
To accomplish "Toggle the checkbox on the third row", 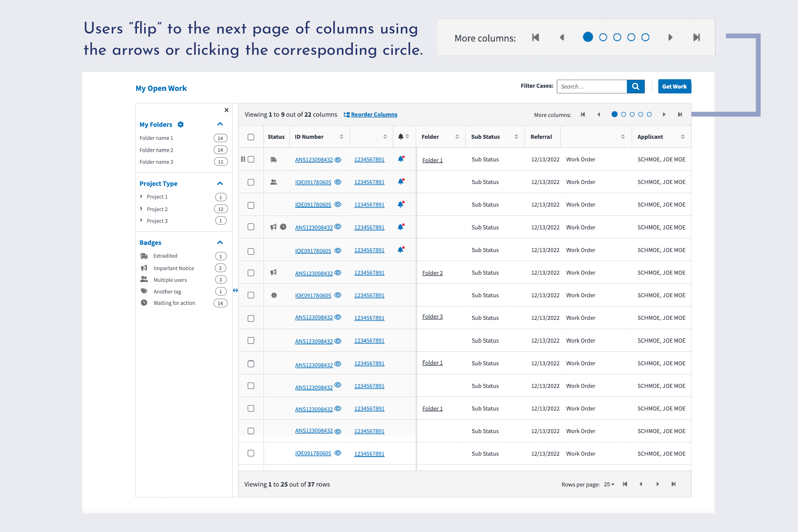I will [252, 204].
